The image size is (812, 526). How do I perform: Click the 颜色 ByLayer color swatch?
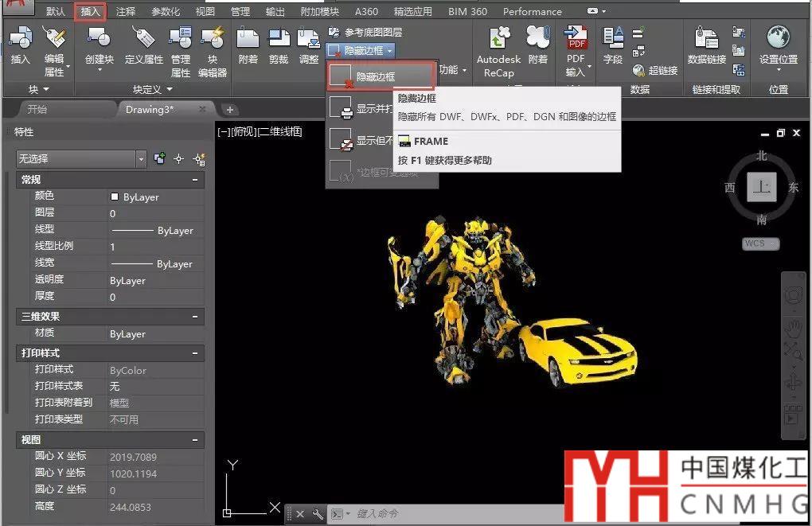[x=115, y=197]
